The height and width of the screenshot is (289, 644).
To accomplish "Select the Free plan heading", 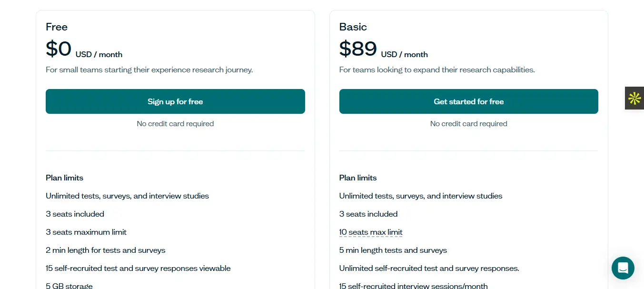I will click(x=57, y=27).
